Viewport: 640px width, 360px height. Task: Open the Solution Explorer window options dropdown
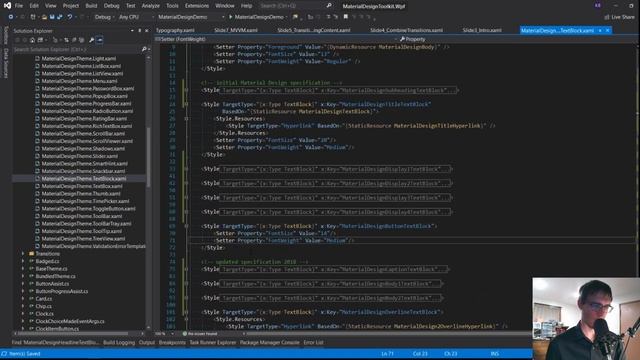point(132,31)
